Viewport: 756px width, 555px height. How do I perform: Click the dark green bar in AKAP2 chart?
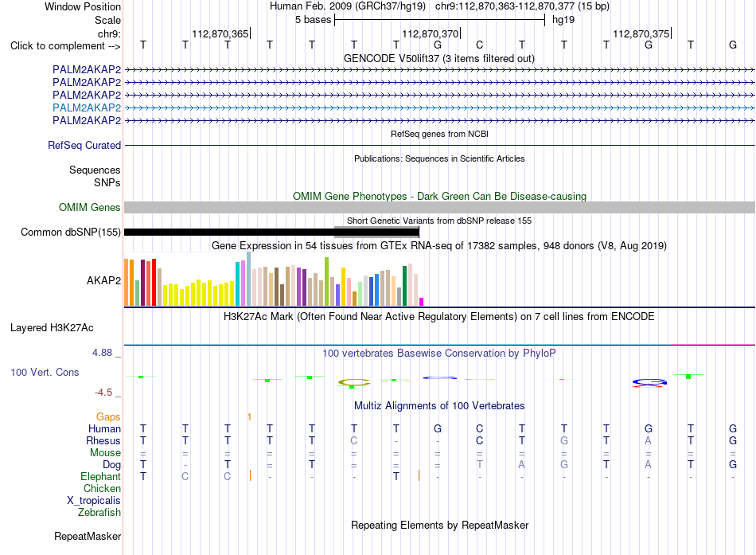(x=405, y=286)
